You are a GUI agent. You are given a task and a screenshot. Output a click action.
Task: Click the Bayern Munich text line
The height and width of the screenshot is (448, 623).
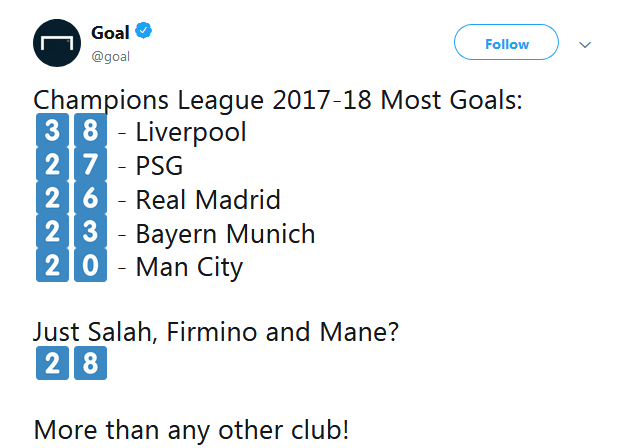(225, 234)
